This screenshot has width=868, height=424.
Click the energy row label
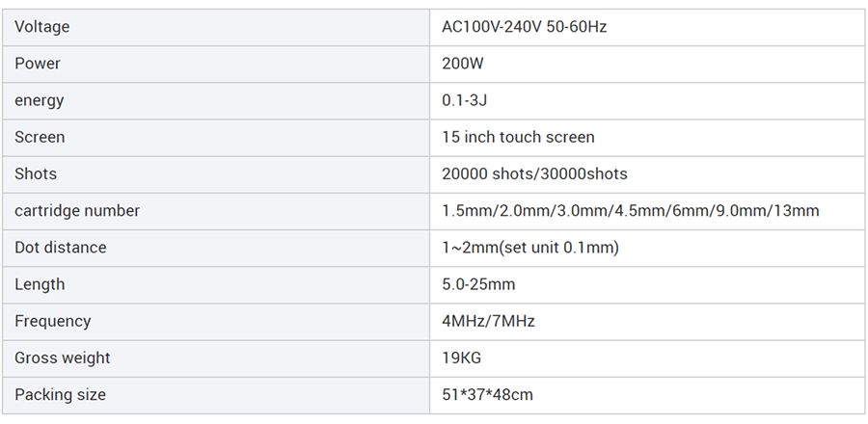tap(39, 100)
